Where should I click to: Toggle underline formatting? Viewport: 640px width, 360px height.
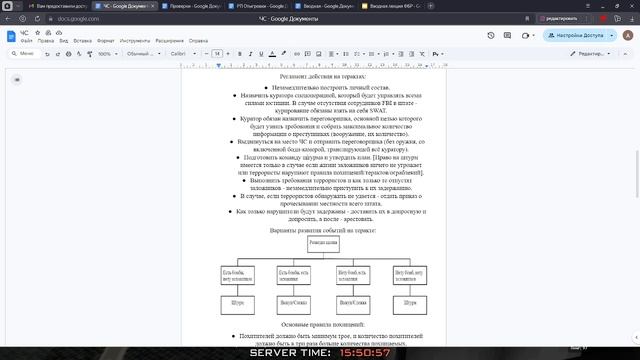coord(261,54)
